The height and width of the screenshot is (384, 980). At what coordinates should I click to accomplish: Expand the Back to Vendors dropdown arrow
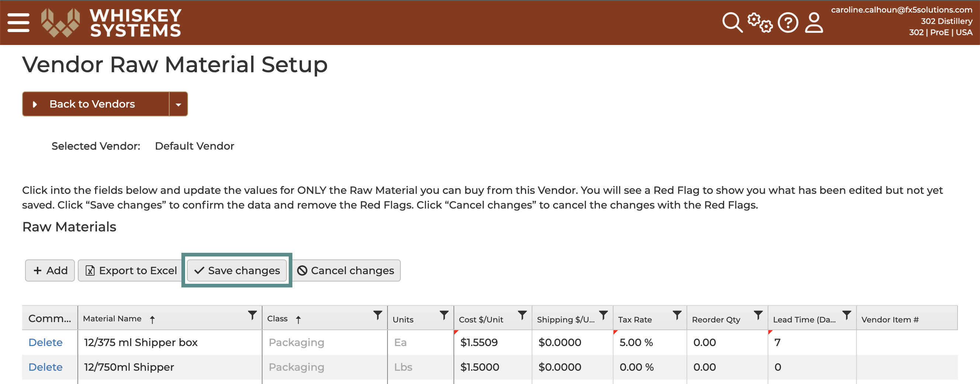click(x=178, y=104)
